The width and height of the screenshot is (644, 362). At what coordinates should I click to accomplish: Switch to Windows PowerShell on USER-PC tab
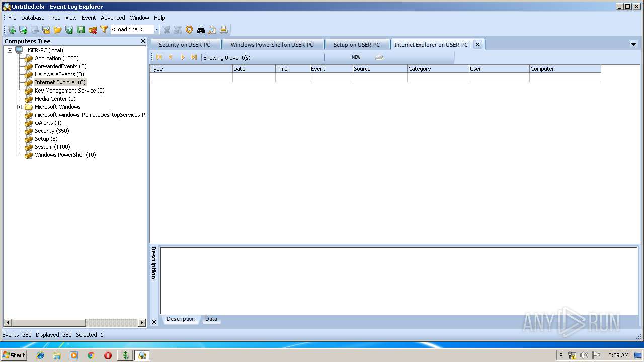(272, 45)
